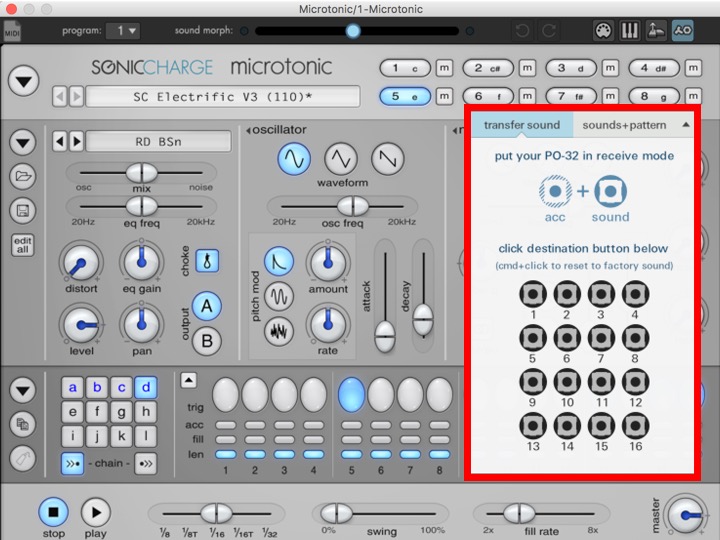
Task: Open the drum patch round dropdown menu
Action: pos(23,142)
